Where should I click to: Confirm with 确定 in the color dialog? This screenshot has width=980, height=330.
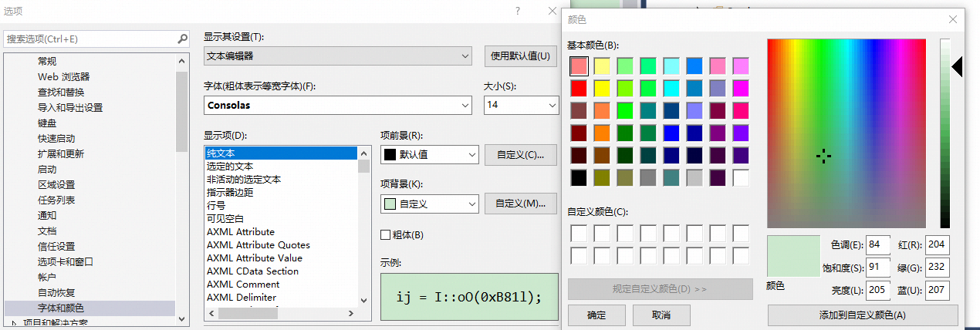(596, 315)
